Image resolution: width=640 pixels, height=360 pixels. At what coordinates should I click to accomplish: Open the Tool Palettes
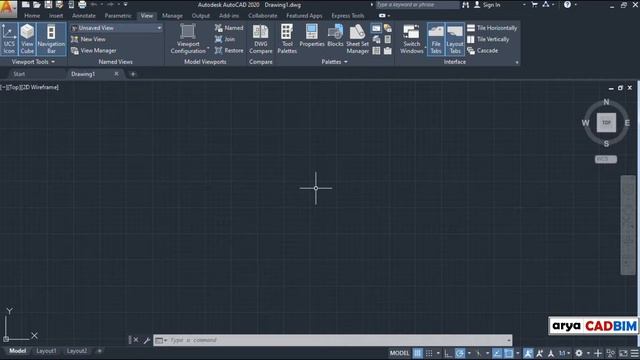click(287, 39)
